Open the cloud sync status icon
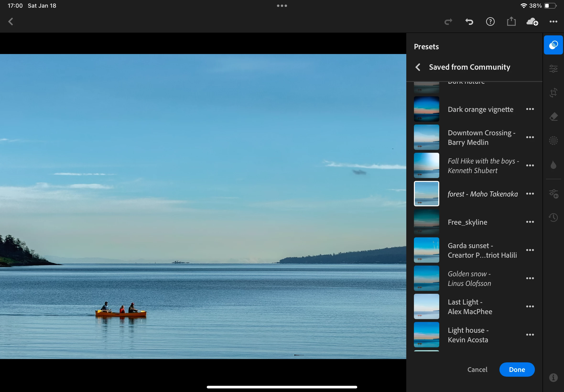Screen dimensions: 564x392 tap(532, 22)
